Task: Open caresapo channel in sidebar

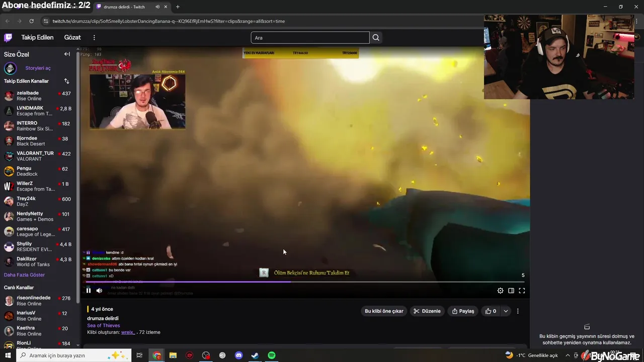Action: tap(38, 231)
